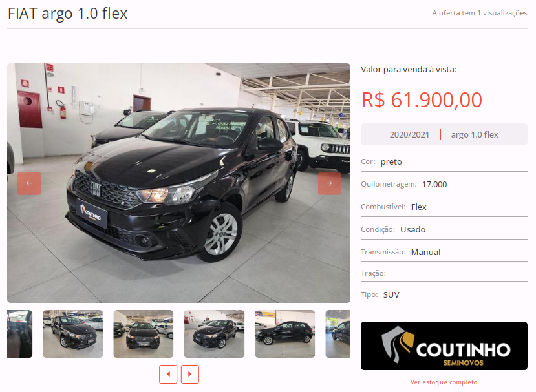536x392 pixels.
Task: Select the thumbnail with the car's front view
Action: pos(144,334)
